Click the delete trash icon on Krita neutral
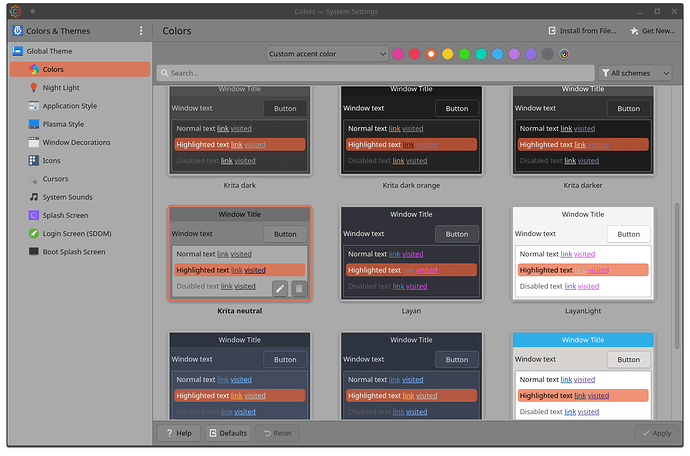Viewport: 690px width, 456px height. pos(298,289)
